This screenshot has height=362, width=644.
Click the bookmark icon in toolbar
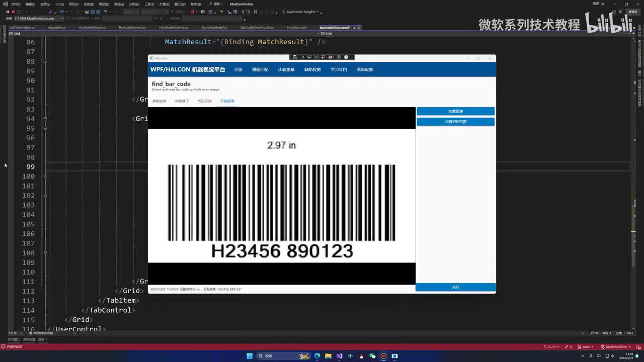(x=256, y=12)
